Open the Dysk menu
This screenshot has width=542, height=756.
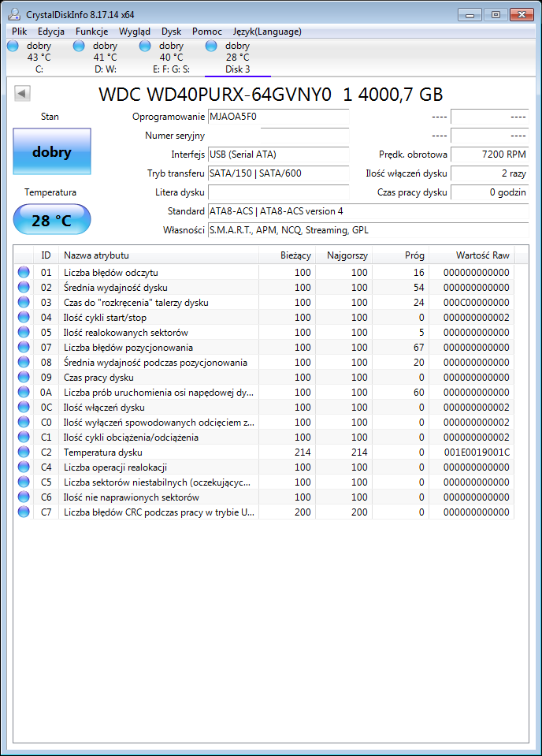[x=171, y=32]
